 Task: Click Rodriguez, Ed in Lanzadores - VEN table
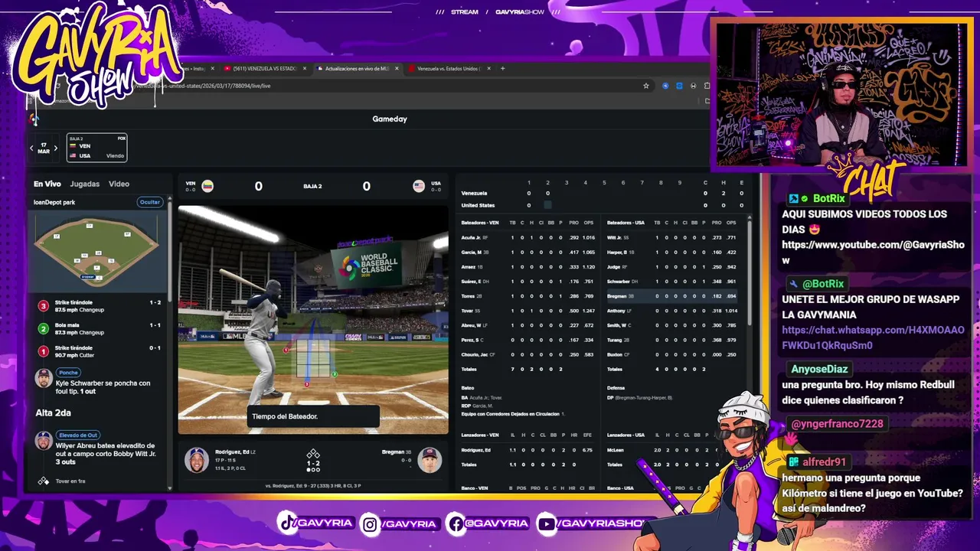pyautogui.click(x=478, y=450)
